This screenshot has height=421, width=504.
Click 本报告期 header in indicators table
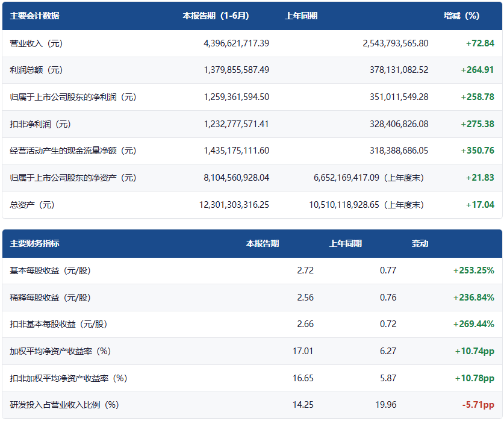(x=263, y=243)
